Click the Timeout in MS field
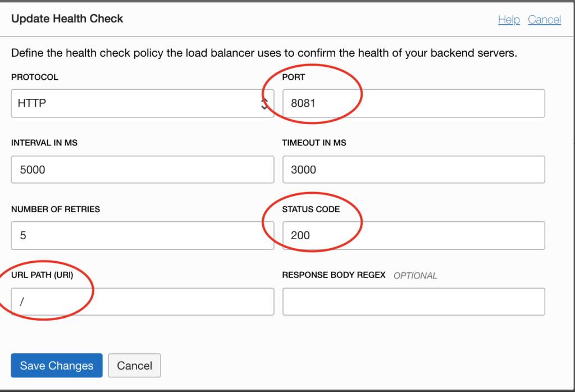575x392 pixels. (x=413, y=169)
